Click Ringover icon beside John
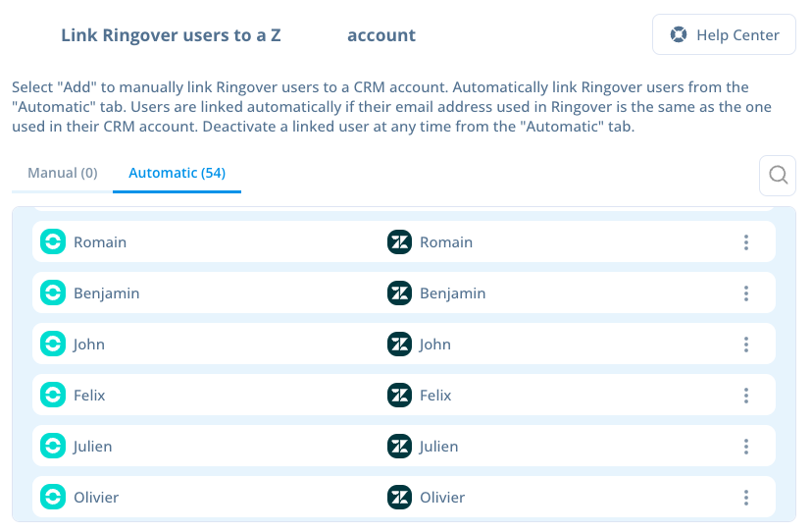Viewport: 812px width, 532px height. click(x=53, y=345)
